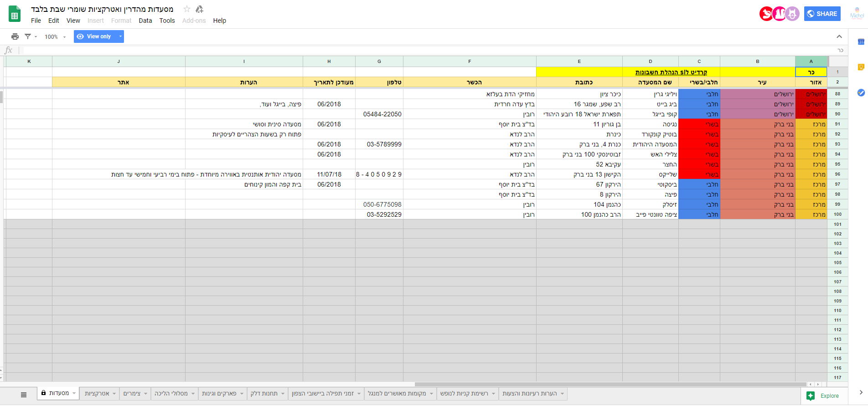Open the all sheets list icon
The height and width of the screenshot is (406, 868).
tap(24, 395)
